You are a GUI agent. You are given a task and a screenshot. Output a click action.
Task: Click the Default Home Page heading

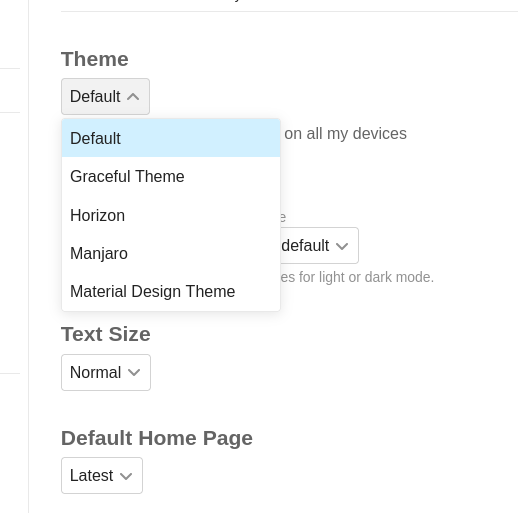[157, 438]
